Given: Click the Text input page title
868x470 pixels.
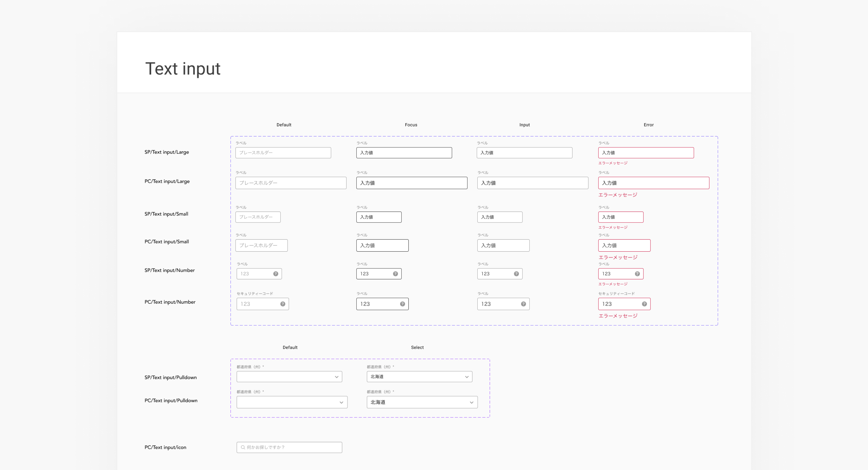Looking at the screenshot, I should [182, 69].
